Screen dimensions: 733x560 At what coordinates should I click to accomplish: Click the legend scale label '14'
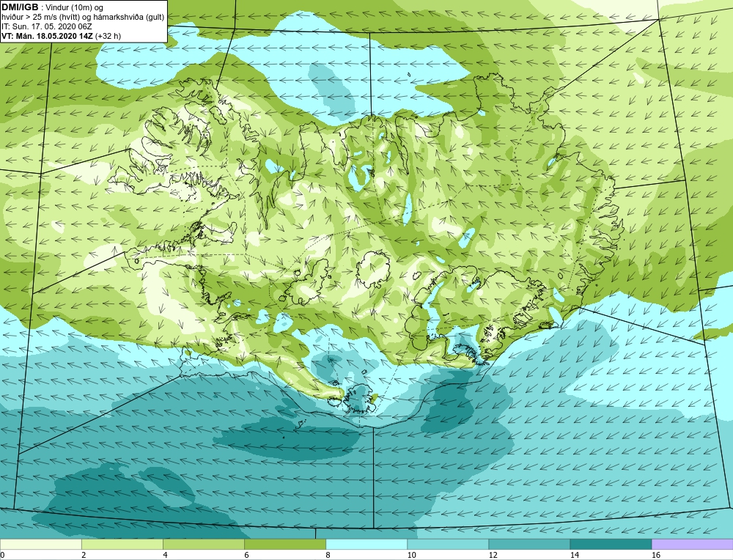pos(574,555)
